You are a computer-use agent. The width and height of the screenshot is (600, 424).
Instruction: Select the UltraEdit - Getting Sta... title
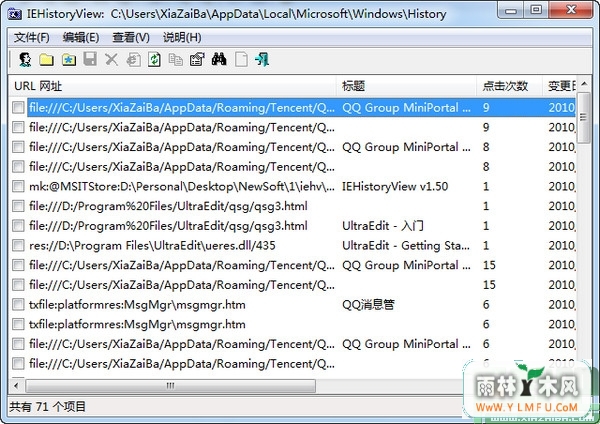tap(406, 245)
